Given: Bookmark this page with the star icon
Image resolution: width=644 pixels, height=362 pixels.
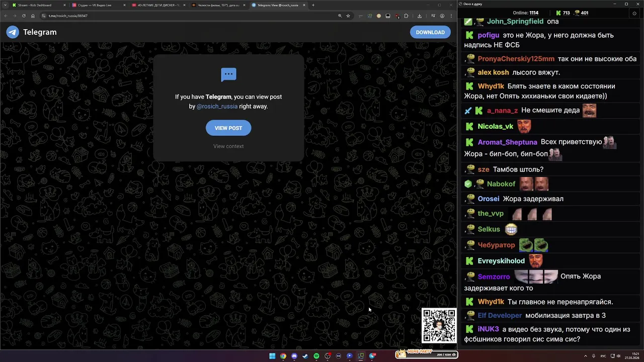Looking at the screenshot, I should click(x=348, y=16).
